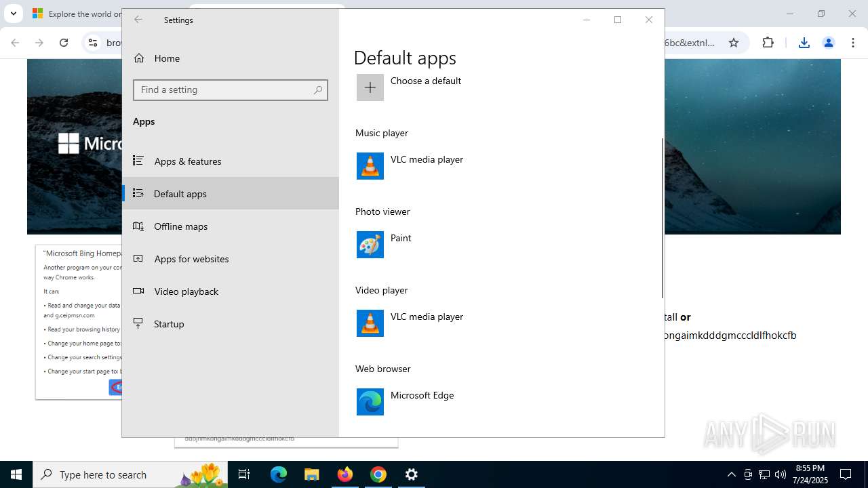This screenshot has width=868, height=488.
Task: Maximize the Settings window
Action: [x=618, y=20]
